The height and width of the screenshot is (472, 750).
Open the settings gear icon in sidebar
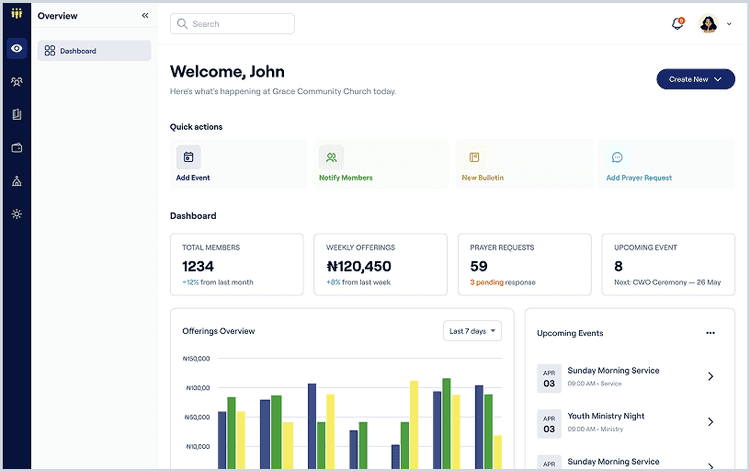[x=17, y=214]
